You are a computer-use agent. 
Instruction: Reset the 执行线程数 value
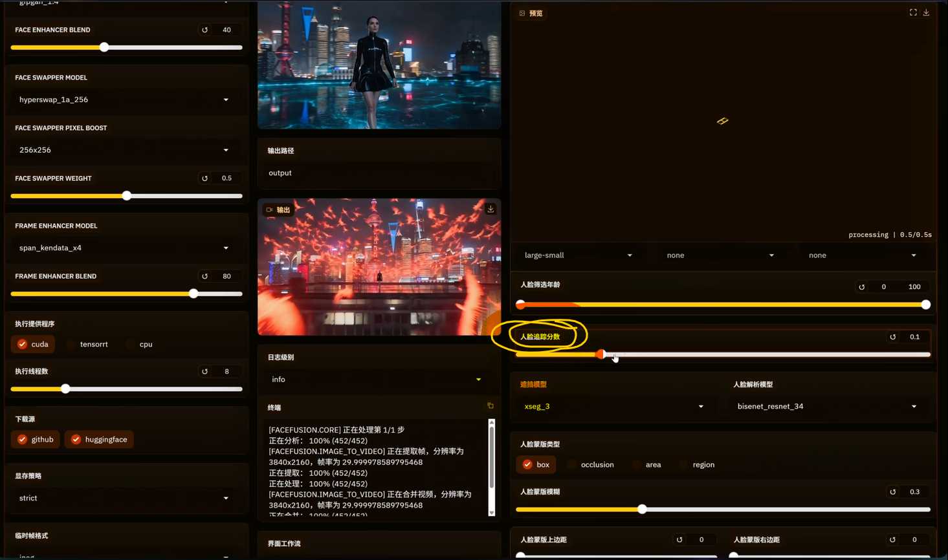(x=205, y=371)
